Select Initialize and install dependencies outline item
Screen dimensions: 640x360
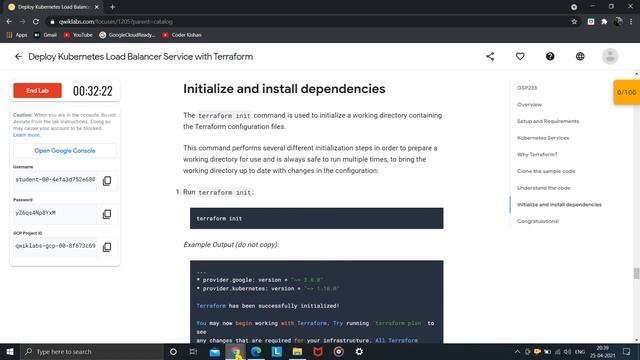(x=559, y=204)
